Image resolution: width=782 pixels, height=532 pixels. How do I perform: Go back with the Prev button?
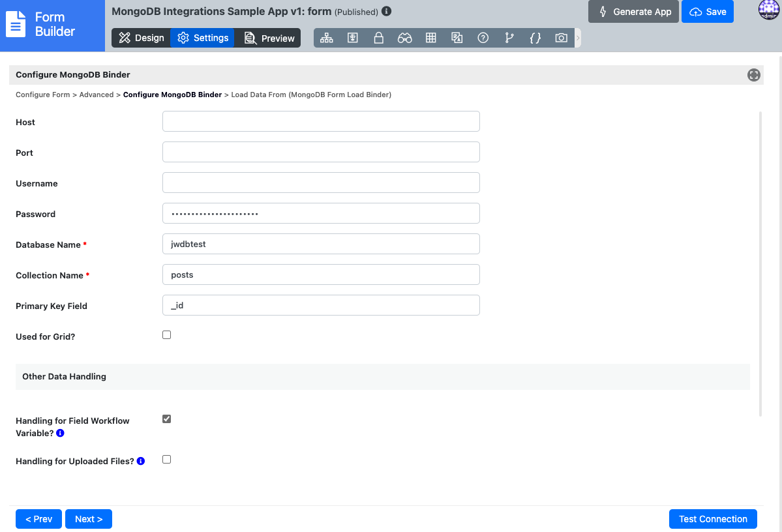[x=39, y=519]
